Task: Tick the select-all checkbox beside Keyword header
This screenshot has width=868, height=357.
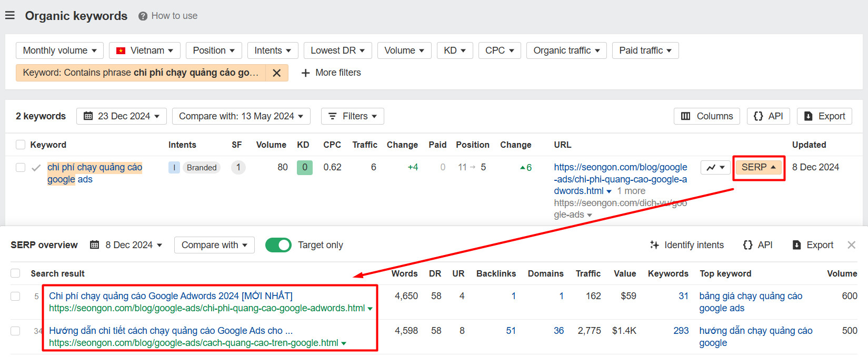Action: pos(21,145)
